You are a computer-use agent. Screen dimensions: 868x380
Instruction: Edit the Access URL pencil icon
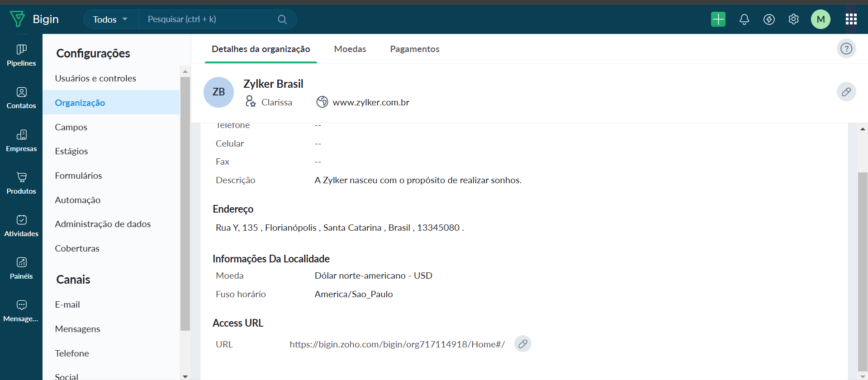523,344
